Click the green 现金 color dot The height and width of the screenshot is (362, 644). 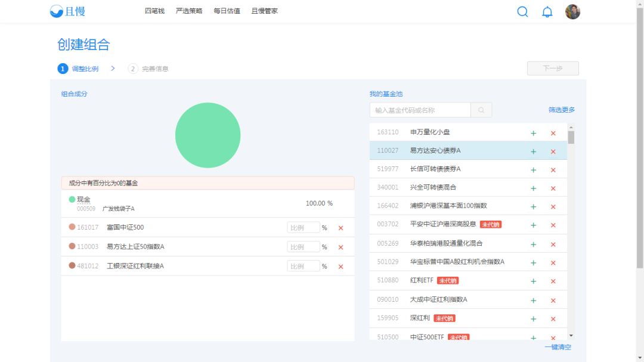72,199
